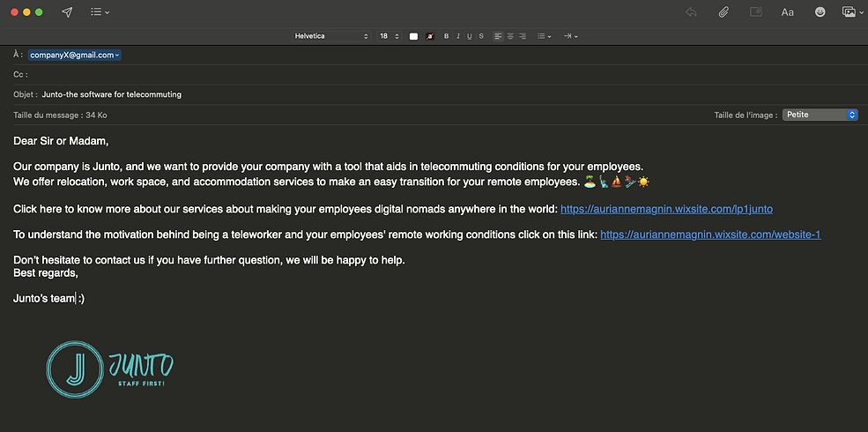Viewport: 868px width, 432px height.
Task: Open the Helvetica font family dropdown
Action: click(x=330, y=36)
